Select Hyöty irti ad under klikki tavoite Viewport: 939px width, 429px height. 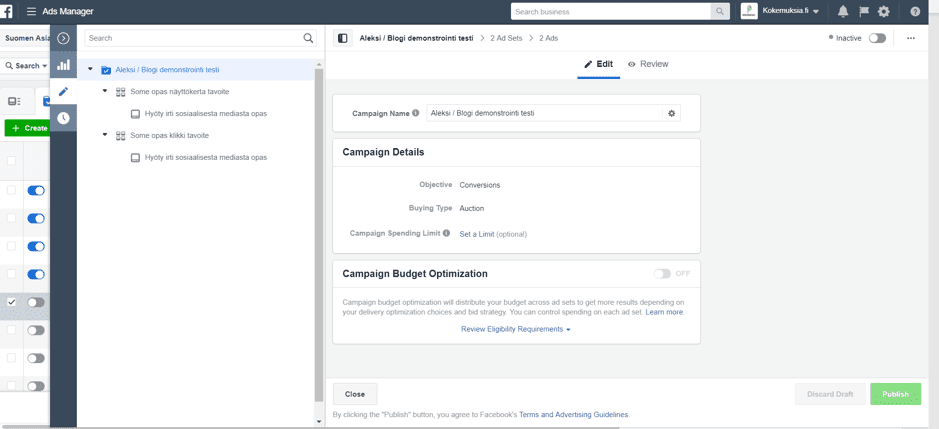(205, 158)
